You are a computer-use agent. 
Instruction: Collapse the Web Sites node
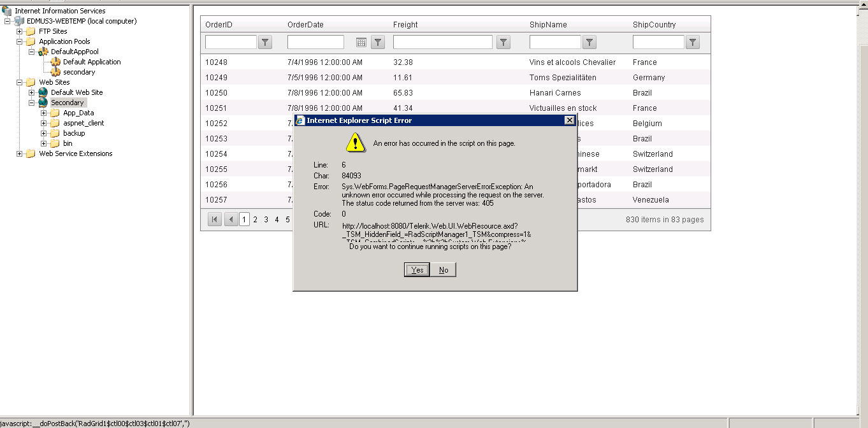pos(20,82)
